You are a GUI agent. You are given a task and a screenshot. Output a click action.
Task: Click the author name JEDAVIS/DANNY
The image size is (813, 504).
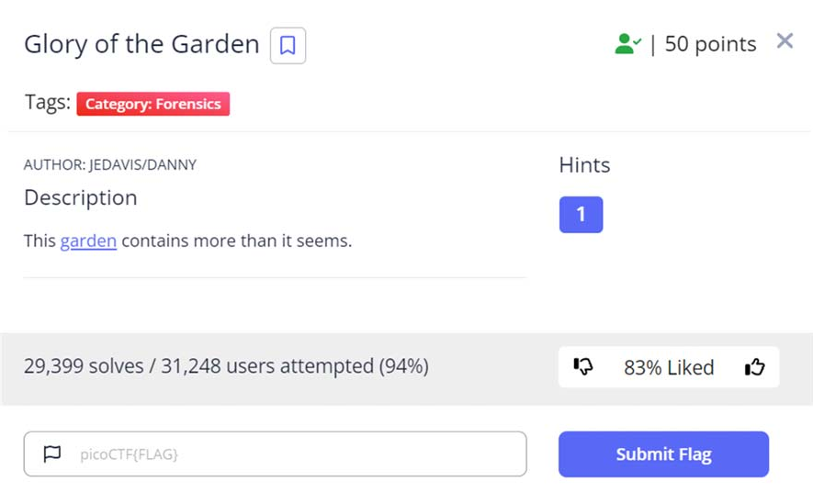110,165
